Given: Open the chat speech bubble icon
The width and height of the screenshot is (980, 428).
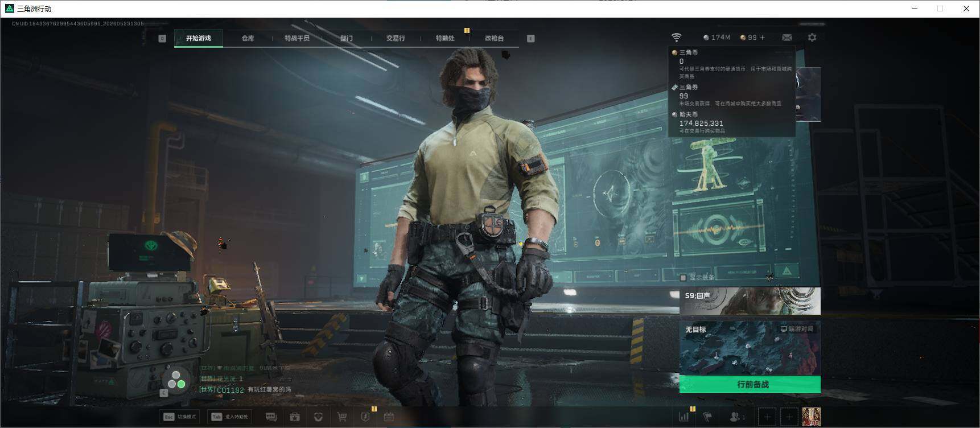Looking at the screenshot, I should click(x=271, y=417).
